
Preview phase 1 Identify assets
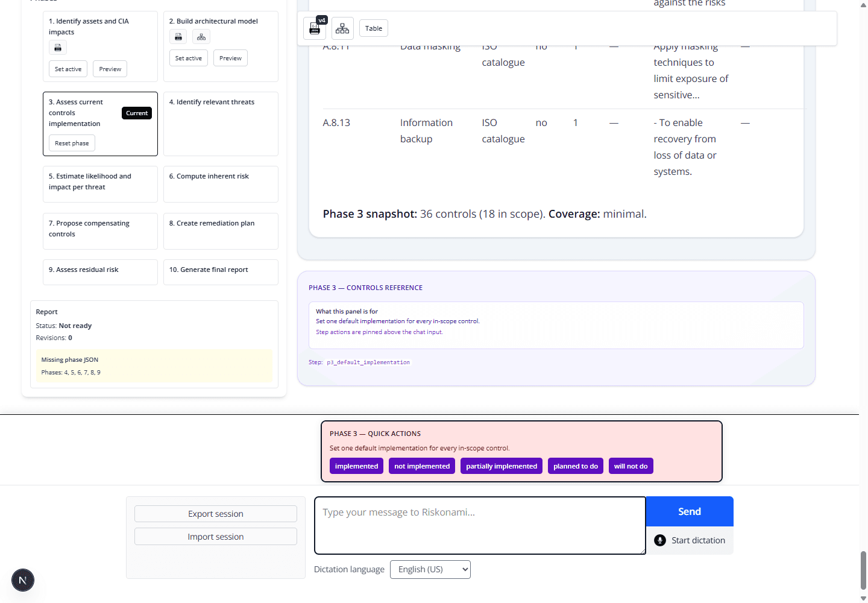coord(110,69)
